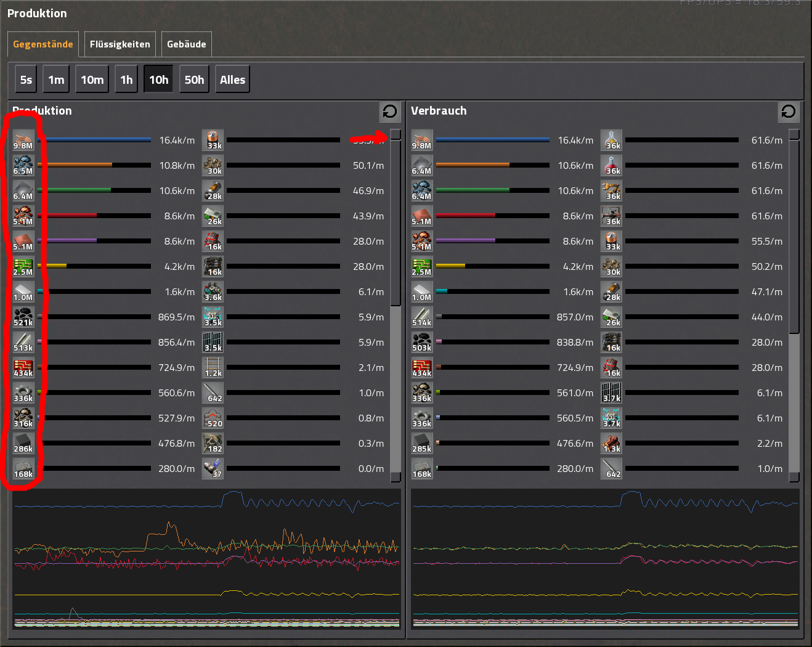Toggle red circuit 434k in Produktion list

coord(23,367)
